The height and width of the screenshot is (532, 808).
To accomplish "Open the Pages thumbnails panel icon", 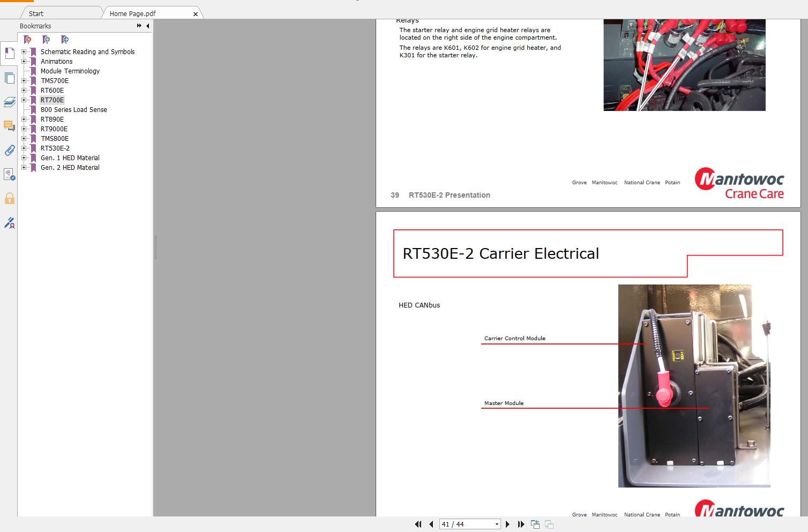I will click(x=9, y=78).
